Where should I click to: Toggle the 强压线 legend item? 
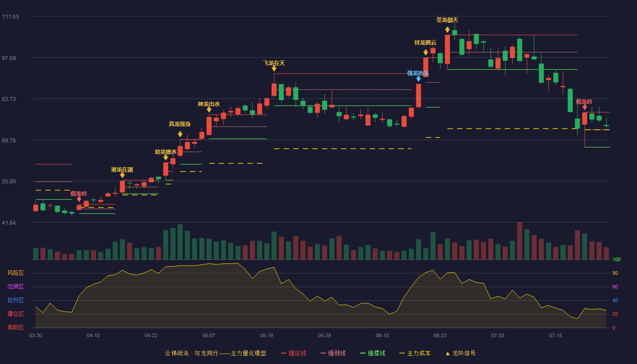pyautogui.click(x=293, y=353)
